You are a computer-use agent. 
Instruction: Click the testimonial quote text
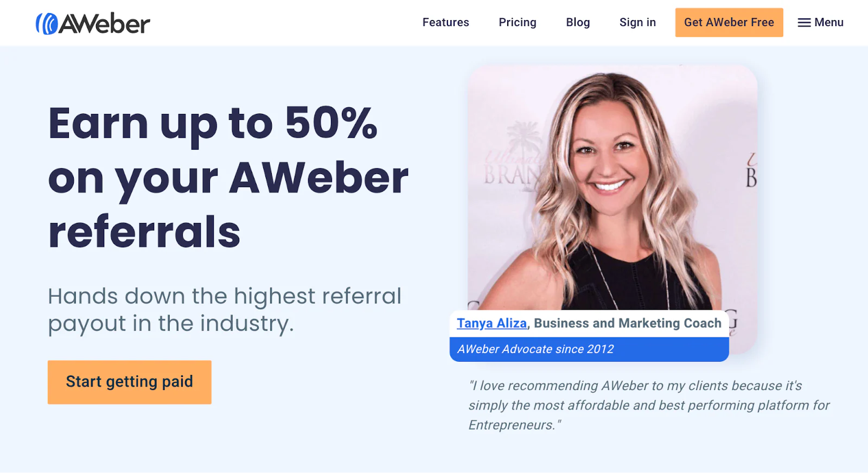649,405
